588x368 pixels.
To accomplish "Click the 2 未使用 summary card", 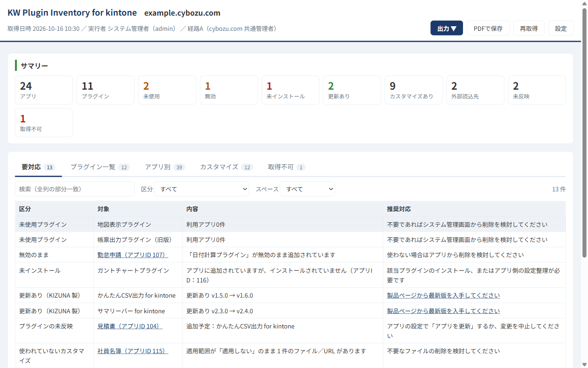I will 167,90.
